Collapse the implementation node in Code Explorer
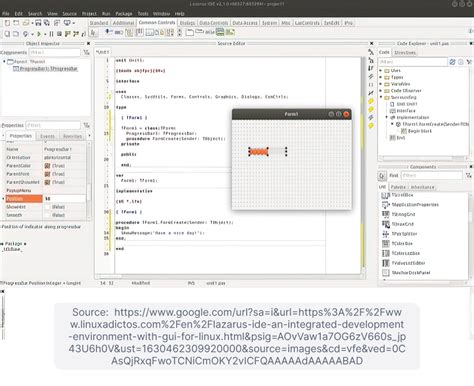This screenshot has width=474, height=386. (387, 117)
